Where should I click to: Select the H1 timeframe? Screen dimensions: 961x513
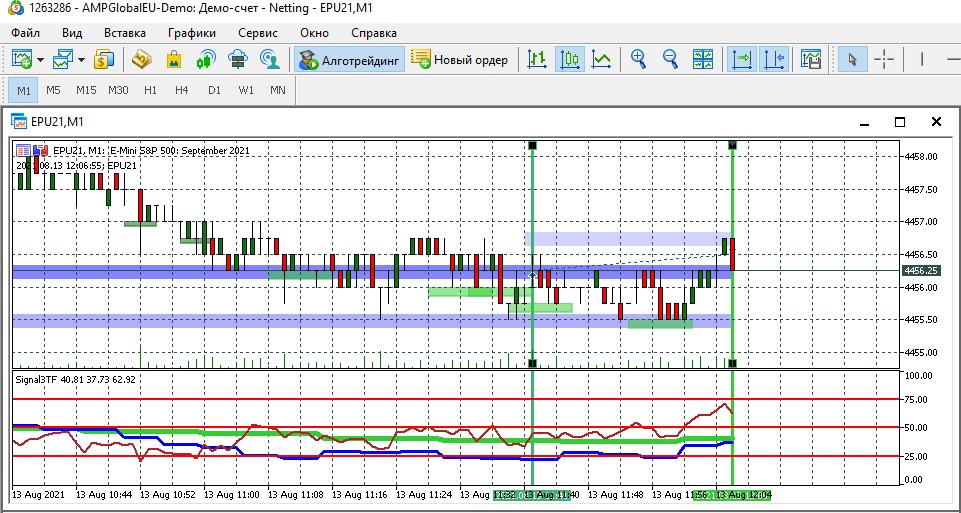[150, 90]
